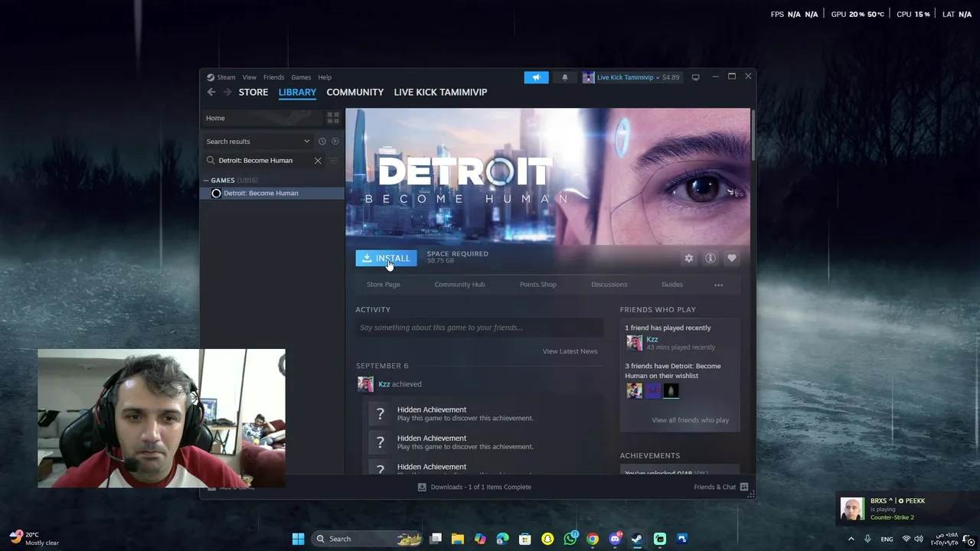Open Kzz's name in the activity feed
Viewport: 980px width, 551px height.
click(x=384, y=384)
